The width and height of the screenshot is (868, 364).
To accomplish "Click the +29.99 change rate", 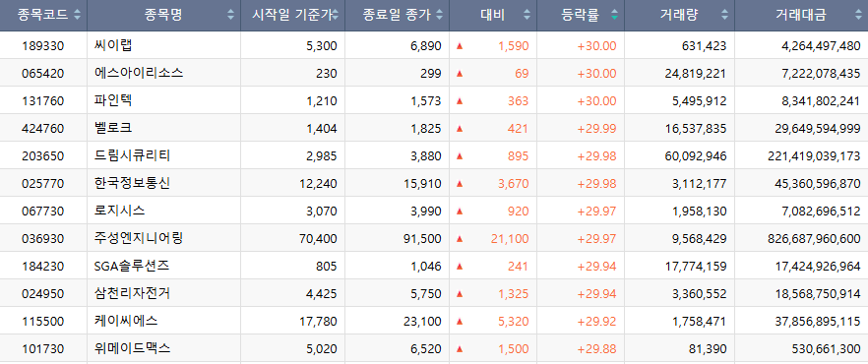I will [596, 129].
